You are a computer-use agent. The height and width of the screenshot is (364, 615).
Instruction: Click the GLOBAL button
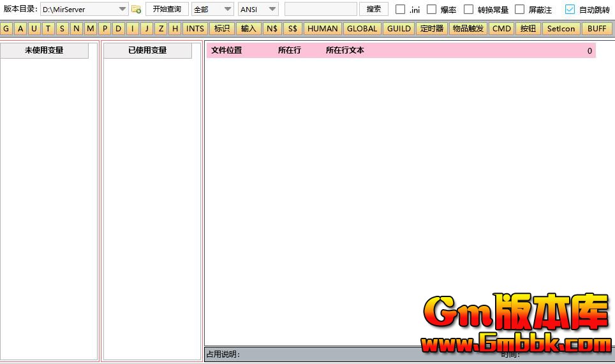[362, 29]
